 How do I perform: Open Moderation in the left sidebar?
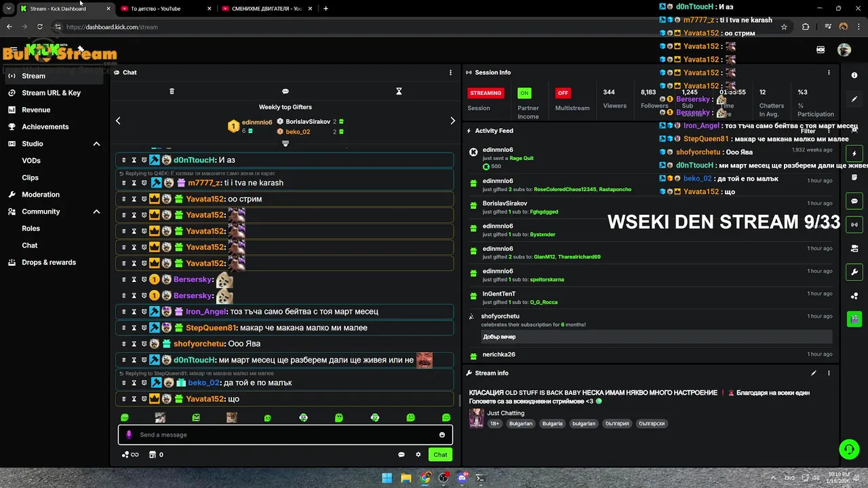41,195
